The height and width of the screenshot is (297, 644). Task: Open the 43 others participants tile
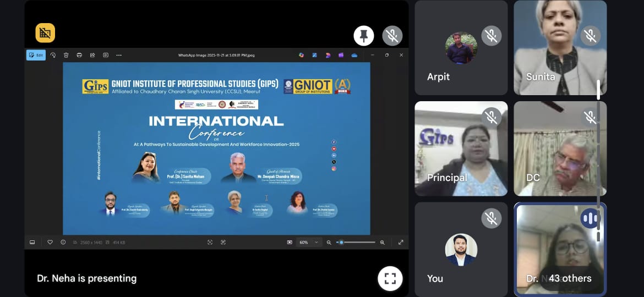click(560, 249)
